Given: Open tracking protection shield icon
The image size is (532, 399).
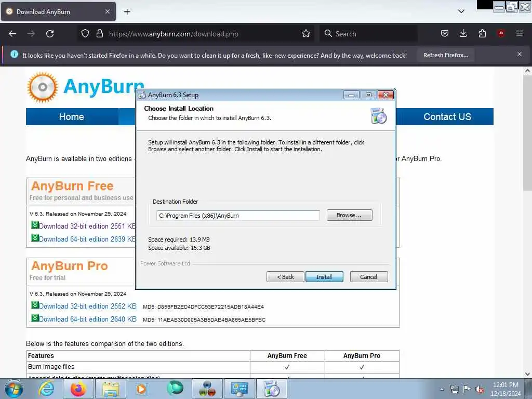Looking at the screenshot, I should coord(85,34).
